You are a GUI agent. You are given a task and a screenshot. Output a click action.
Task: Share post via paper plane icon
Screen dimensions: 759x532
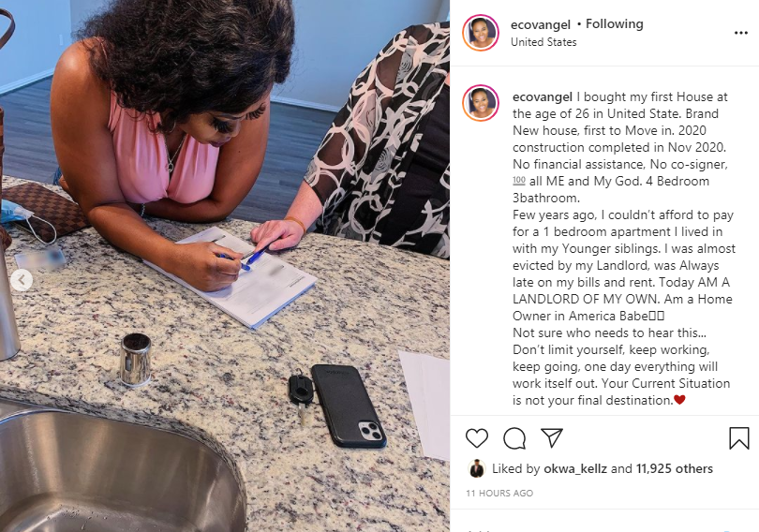tap(552, 437)
